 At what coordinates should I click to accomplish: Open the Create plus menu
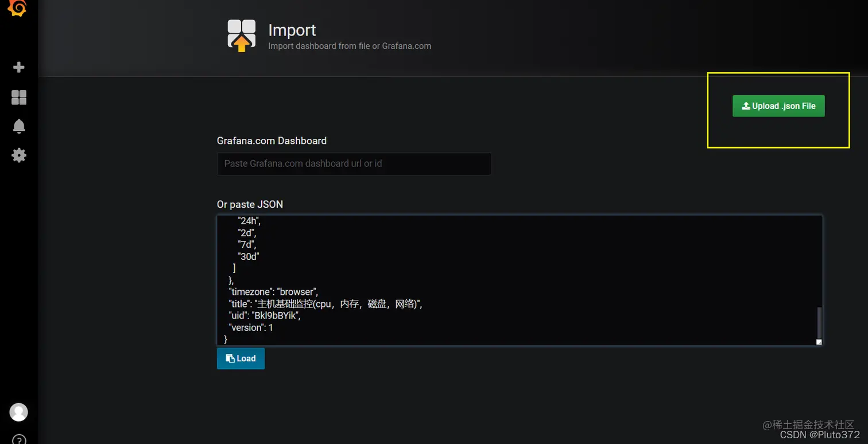pyautogui.click(x=19, y=68)
